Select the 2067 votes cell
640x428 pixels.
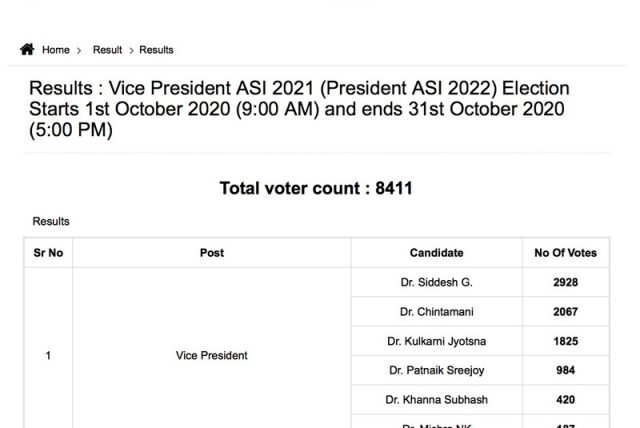point(565,312)
